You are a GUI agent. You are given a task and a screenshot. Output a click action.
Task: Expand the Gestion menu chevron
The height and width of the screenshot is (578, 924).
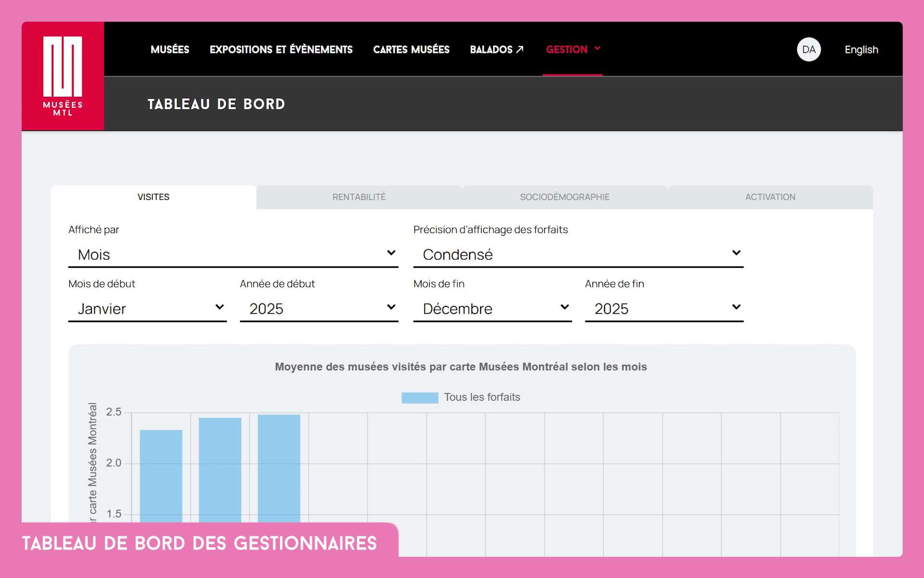coord(597,49)
